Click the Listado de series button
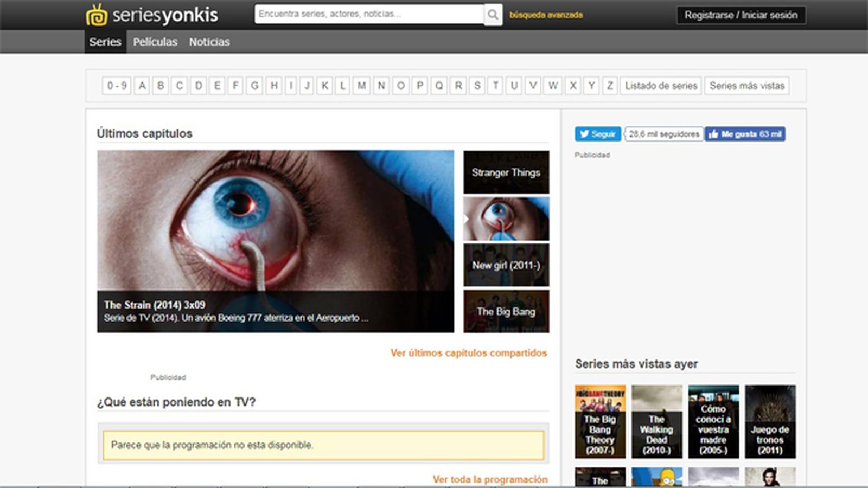Image resolution: width=868 pixels, height=488 pixels. [662, 85]
